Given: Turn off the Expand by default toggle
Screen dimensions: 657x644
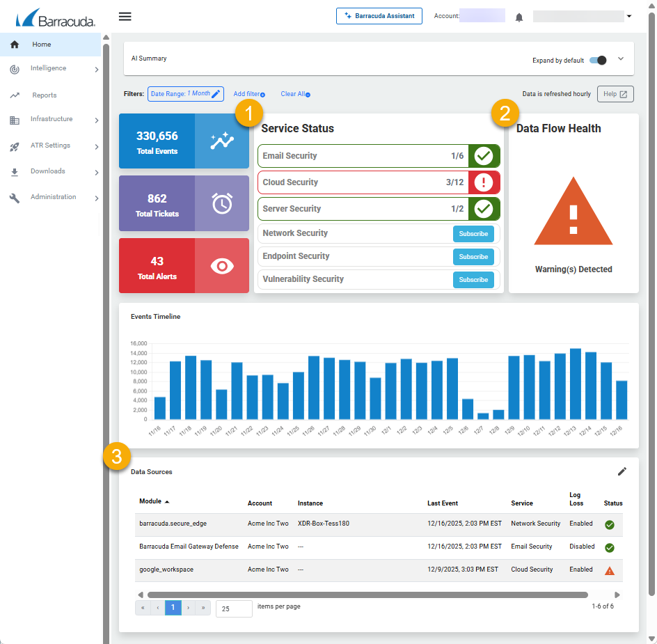Looking at the screenshot, I should point(597,61).
